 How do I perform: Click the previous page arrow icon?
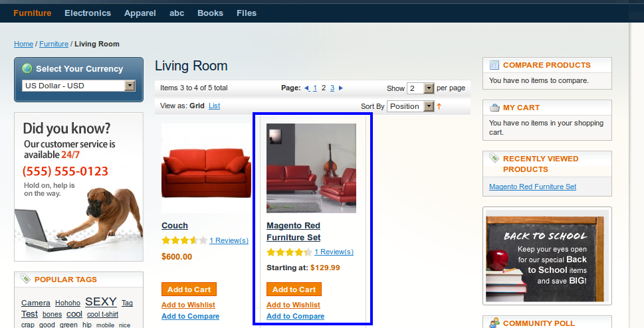coord(307,88)
